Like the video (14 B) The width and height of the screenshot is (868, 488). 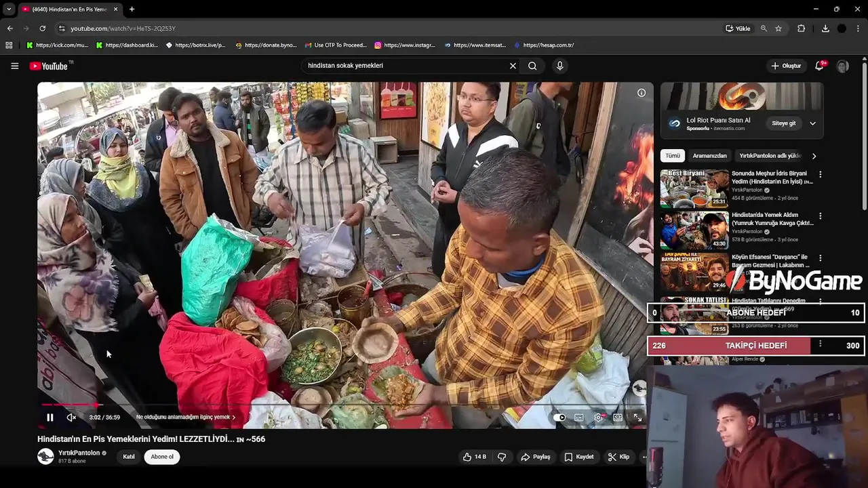tap(475, 457)
